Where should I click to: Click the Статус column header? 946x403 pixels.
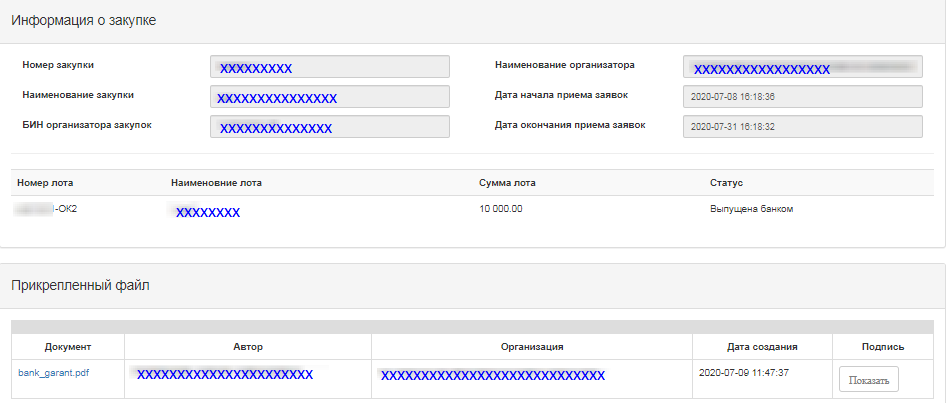click(x=725, y=183)
